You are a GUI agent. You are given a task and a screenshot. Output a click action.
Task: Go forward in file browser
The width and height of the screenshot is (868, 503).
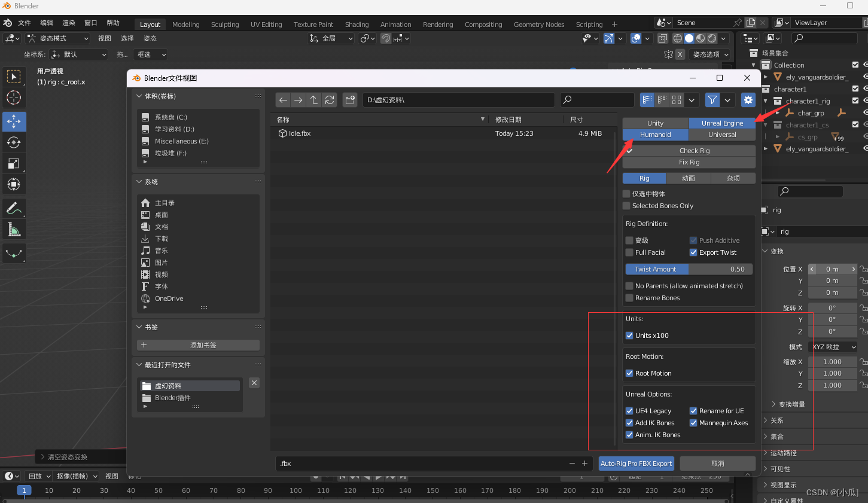tap(299, 100)
